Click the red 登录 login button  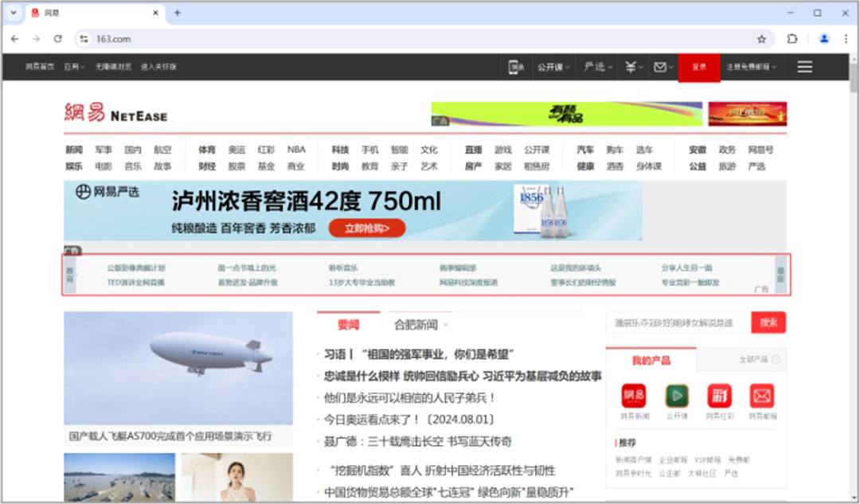699,67
